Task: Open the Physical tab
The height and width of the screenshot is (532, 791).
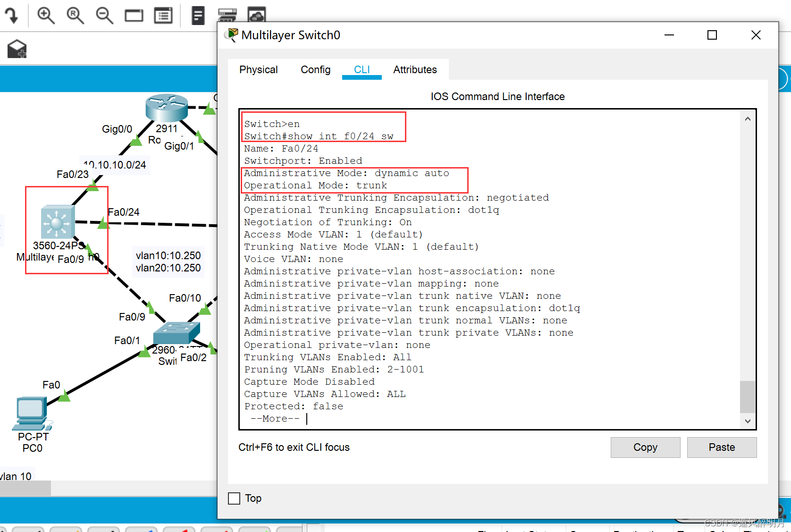Action: [259, 70]
